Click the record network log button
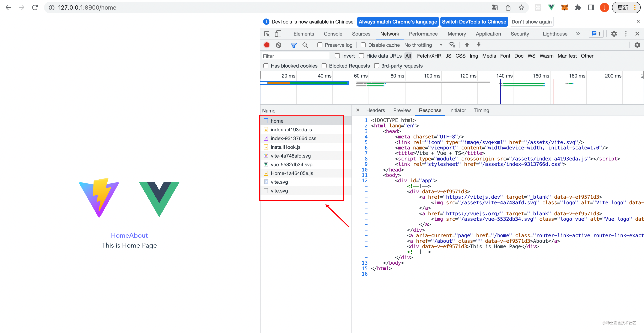The width and height of the screenshot is (644, 333). [x=267, y=45]
